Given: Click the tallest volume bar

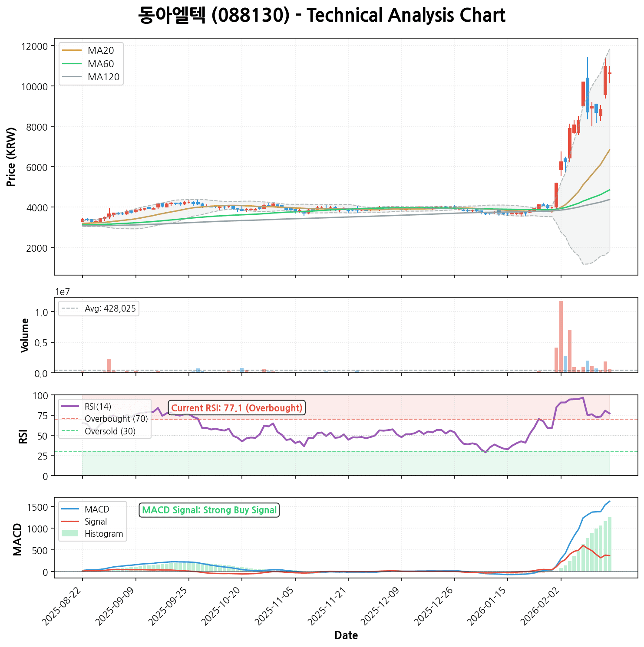Looking at the screenshot, I should tap(561, 336).
